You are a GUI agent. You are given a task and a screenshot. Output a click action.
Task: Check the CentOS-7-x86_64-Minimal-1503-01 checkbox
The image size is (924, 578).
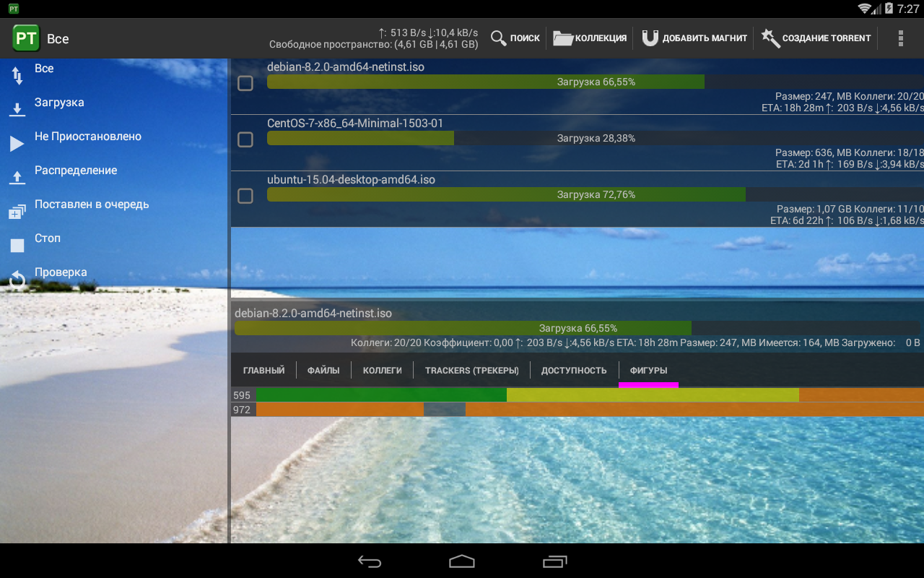245,139
